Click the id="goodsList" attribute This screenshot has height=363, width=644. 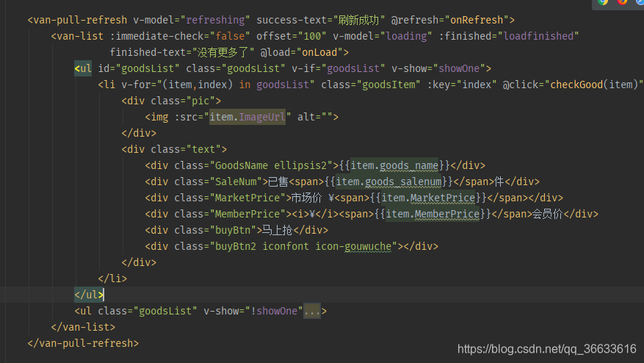click(x=139, y=68)
